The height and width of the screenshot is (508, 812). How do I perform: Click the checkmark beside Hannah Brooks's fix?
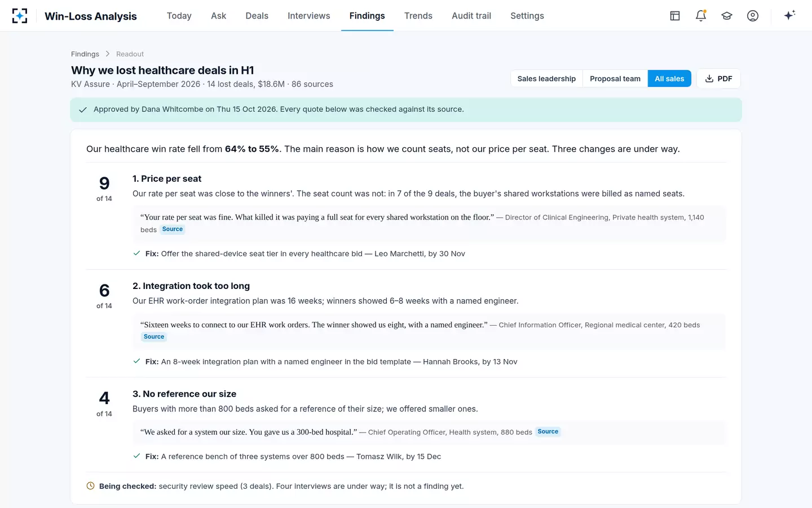pos(136,361)
